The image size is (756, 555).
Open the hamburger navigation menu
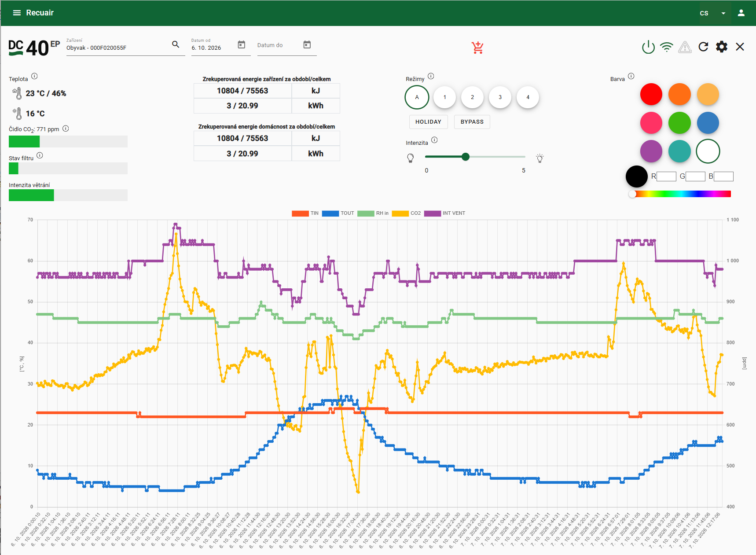point(17,13)
